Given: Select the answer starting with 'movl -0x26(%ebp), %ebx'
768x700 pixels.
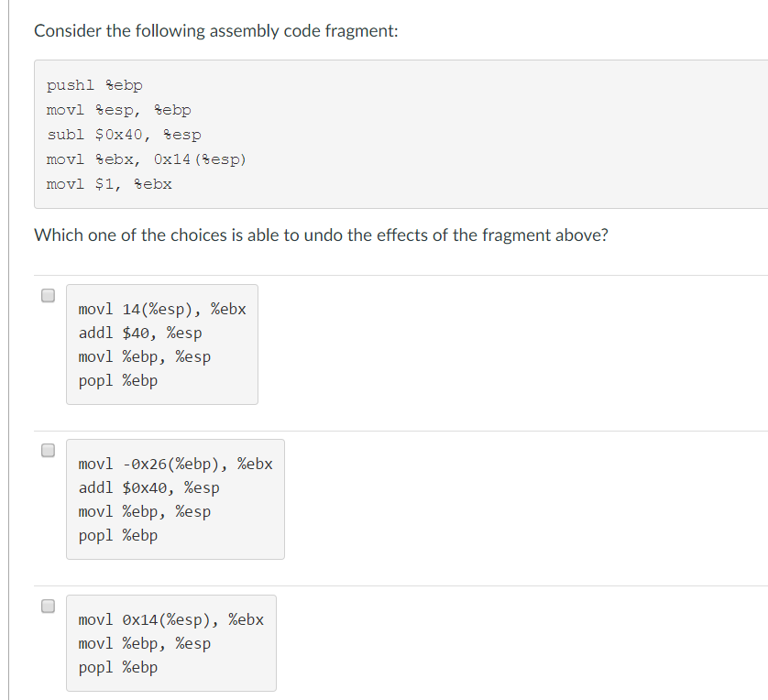Looking at the screenshot, I should (174, 464).
